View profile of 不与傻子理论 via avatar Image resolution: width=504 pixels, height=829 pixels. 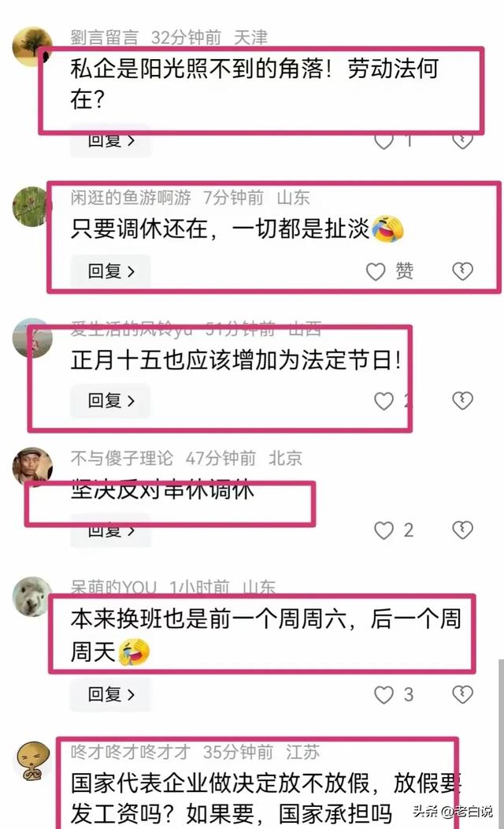tap(32, 467)
